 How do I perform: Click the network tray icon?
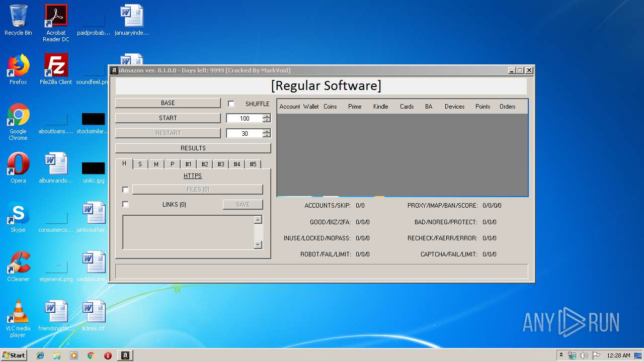pos(572,355)
